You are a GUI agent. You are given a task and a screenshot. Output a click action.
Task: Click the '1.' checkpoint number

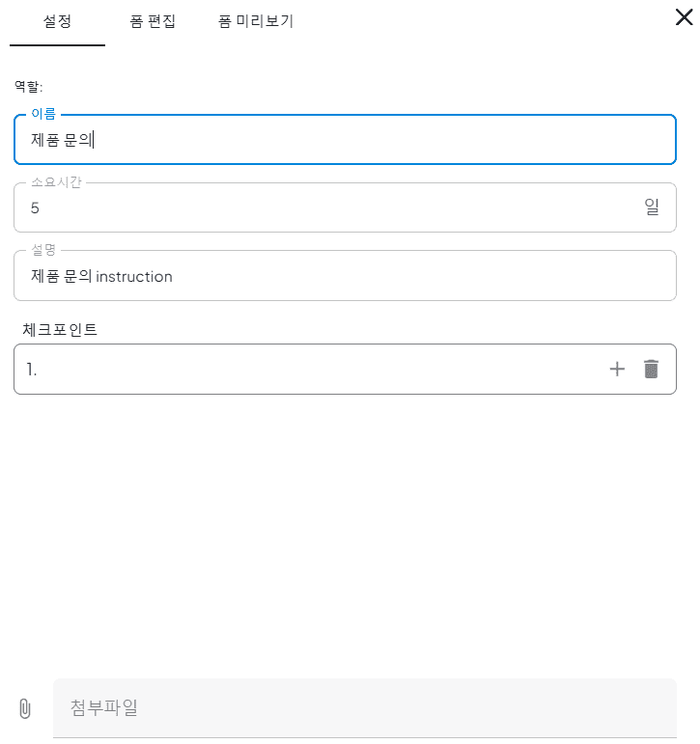(x=32, y=370)
